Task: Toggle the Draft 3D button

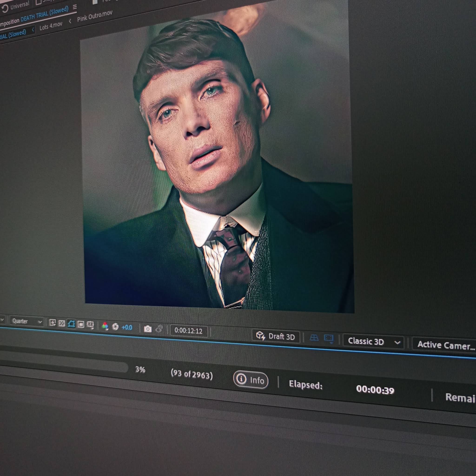Action: (276, 336)
